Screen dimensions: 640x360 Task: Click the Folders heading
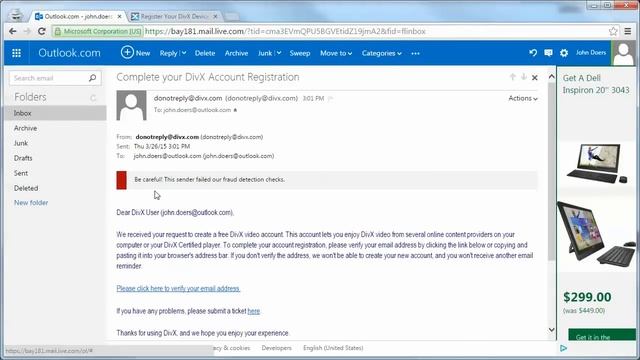[30, 97]
